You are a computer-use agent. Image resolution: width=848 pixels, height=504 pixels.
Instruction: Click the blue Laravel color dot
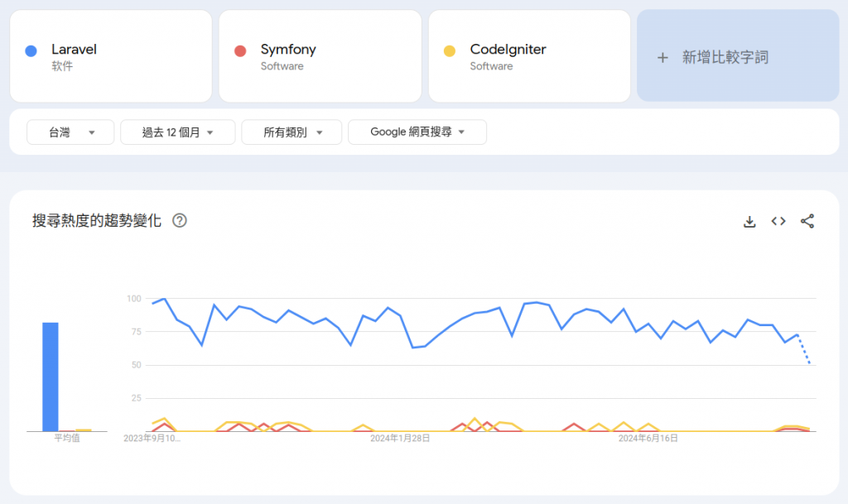[31, 50]
